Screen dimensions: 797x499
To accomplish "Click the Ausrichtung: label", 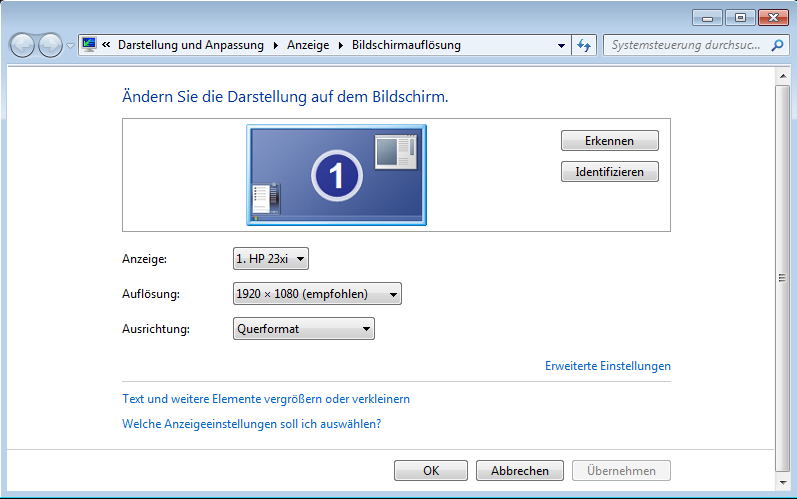I will (x=156, y=329).
